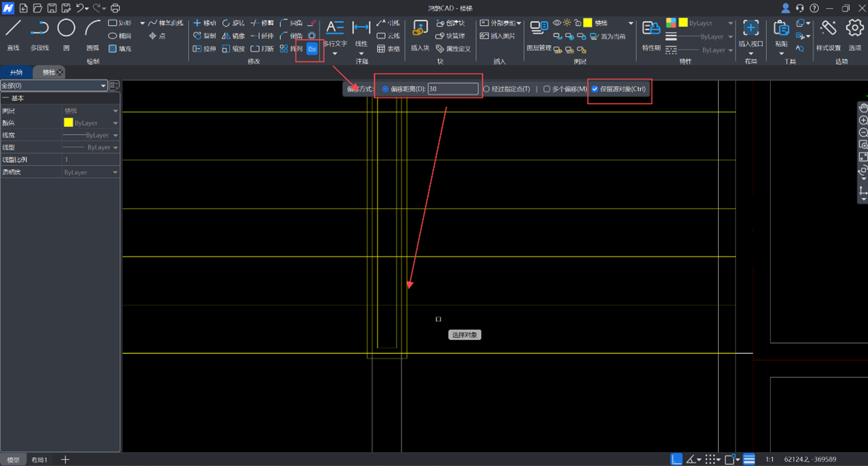Choose the 特性刷 match properties tool
868x466 pixels.
(x=650, y=29)
